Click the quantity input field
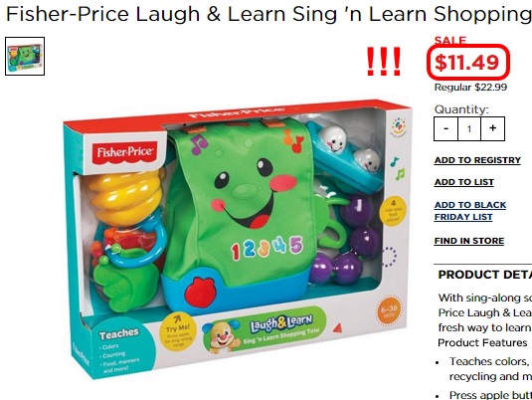The image size is (532, 400). tap(469, 128)
